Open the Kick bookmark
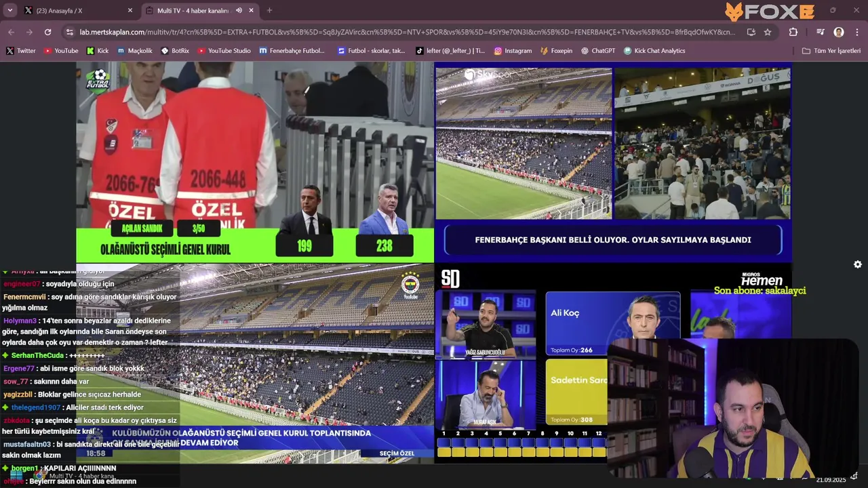Screen dimensions: 868x488 click(98, 51)
